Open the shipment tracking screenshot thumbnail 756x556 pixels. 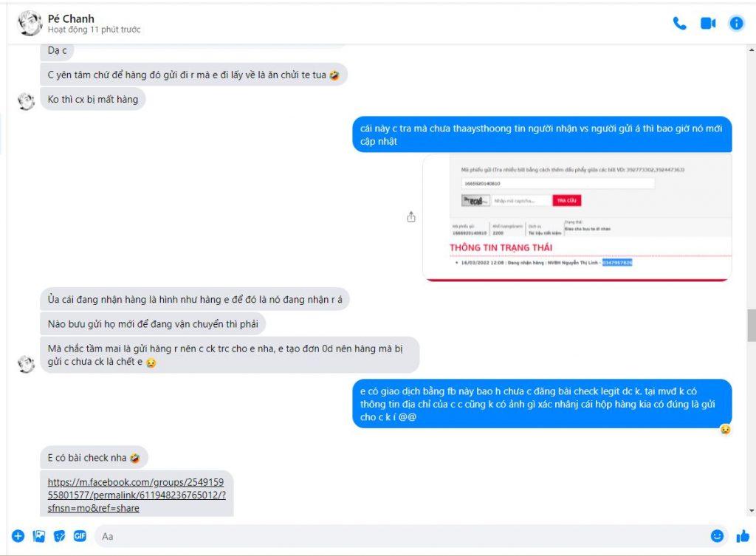point(577,218)
